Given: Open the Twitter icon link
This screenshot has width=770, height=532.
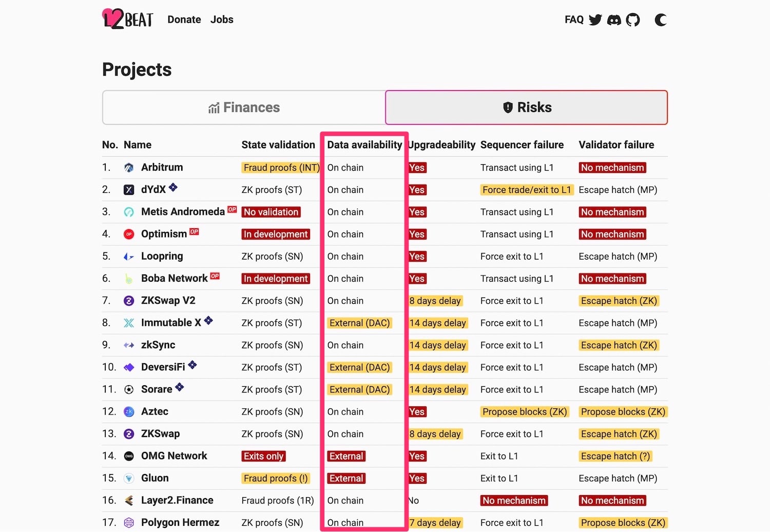Looking at the screenshot, I should (x=595, y=20).
